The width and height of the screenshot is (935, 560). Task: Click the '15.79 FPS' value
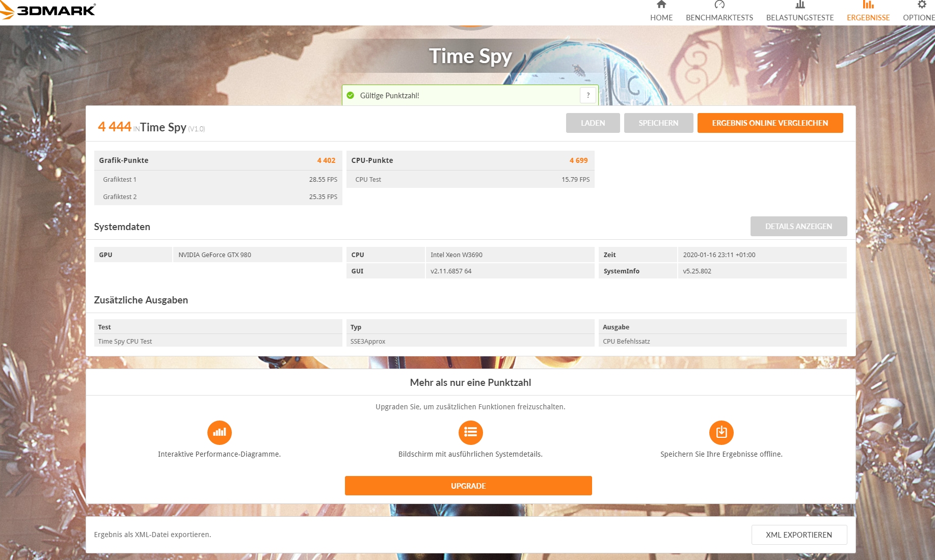tap(576, 180)
